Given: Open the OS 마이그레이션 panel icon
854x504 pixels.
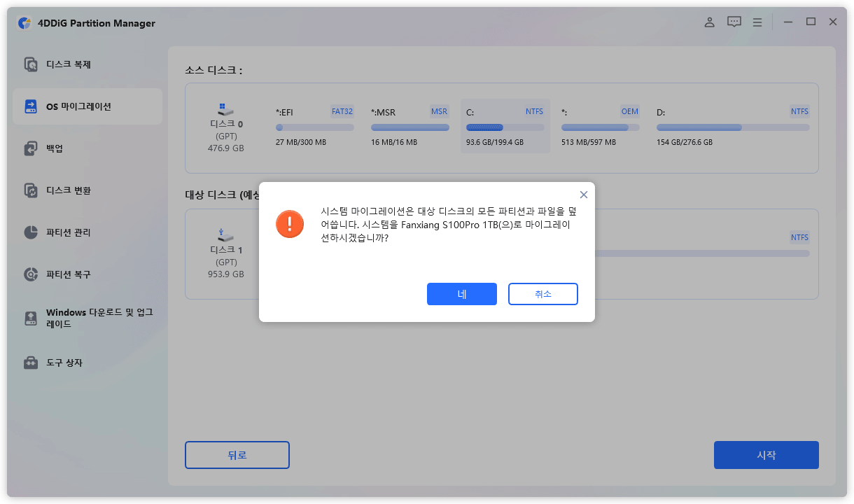Looking at the screenshot, I should click(x=31, y=106).
